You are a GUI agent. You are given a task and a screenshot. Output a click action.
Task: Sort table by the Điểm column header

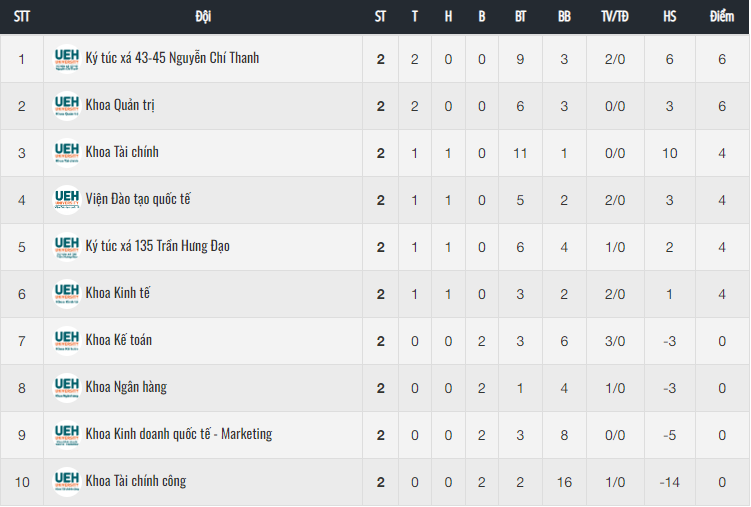[722, 17]
